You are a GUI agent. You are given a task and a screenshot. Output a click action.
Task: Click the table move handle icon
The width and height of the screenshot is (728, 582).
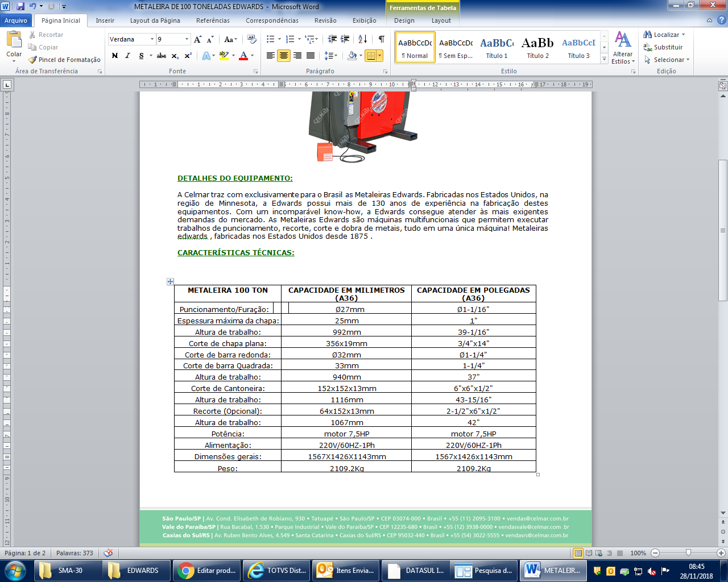170,281
